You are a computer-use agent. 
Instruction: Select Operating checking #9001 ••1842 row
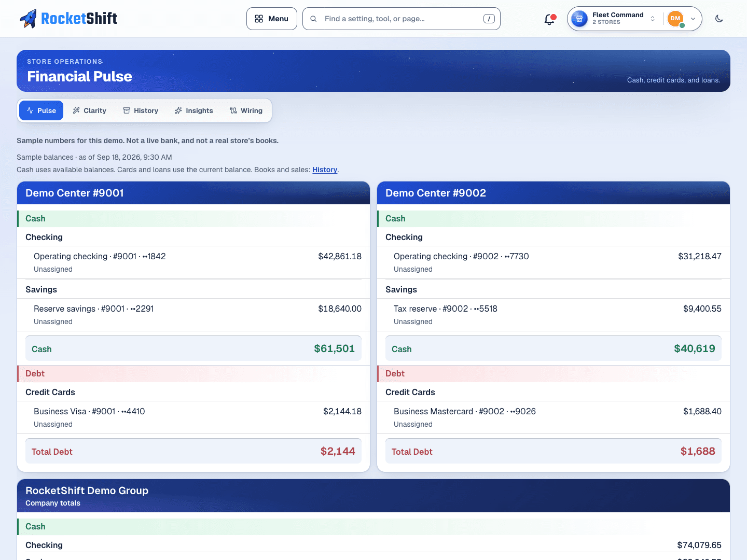pos(193,262)
